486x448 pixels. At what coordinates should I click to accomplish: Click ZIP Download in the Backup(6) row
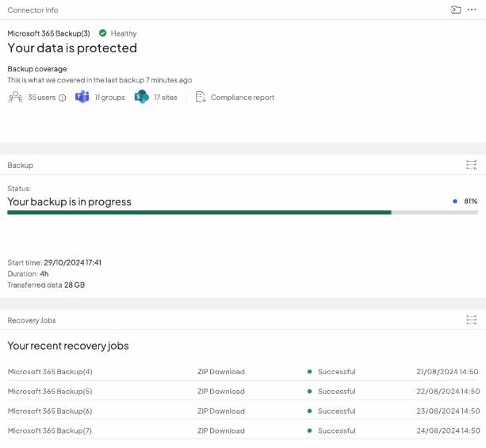coord(221,411)
